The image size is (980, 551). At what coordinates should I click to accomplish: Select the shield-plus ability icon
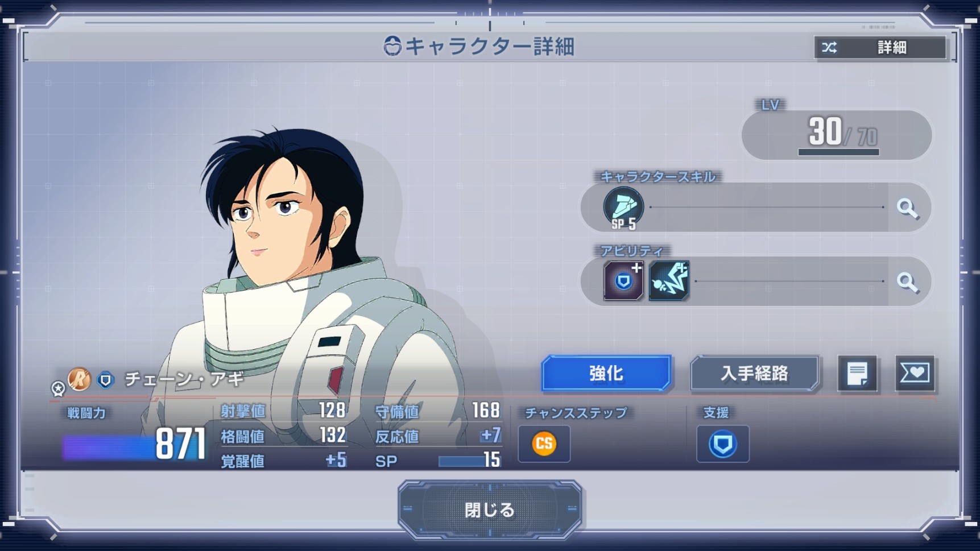tap(623, 280)
